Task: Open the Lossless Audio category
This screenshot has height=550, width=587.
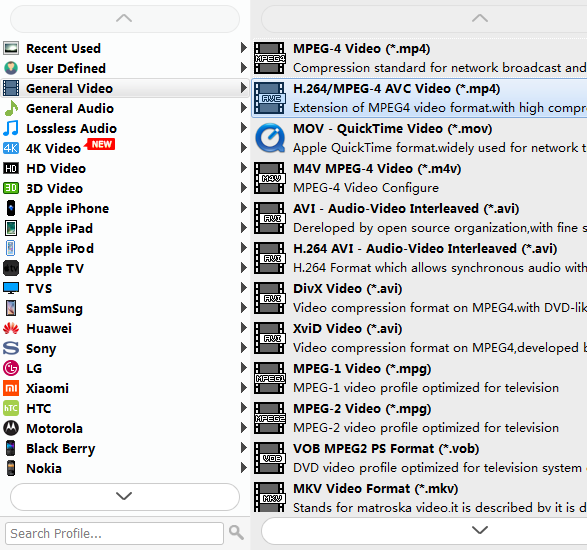Action: [x=125, y=128]
